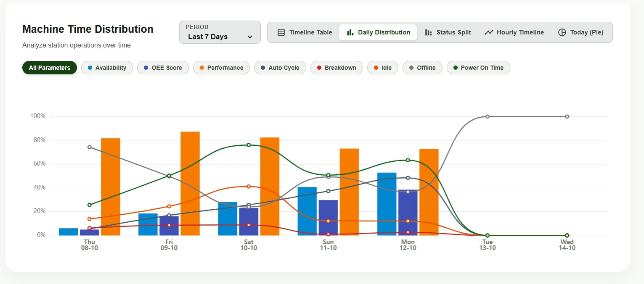The image size is (644, 284).
Task: Click the Analyze station operations over time subtitle
Action: point(77,45)
